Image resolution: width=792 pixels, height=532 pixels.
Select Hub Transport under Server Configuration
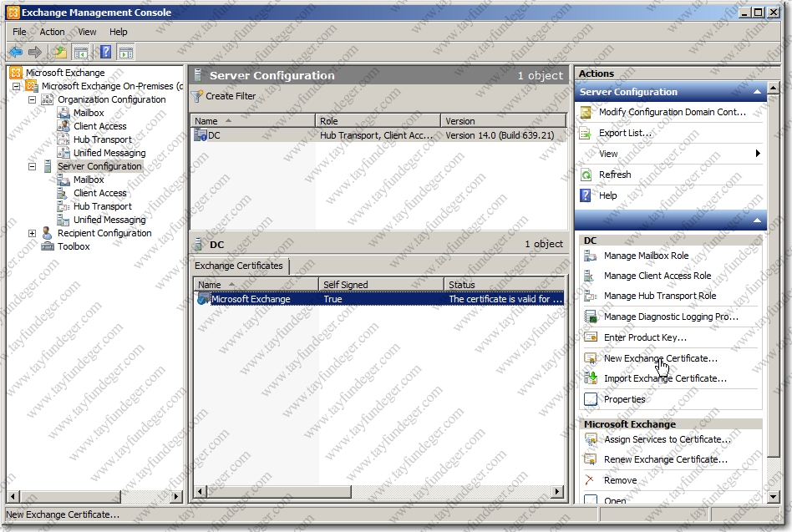point(103,206)
